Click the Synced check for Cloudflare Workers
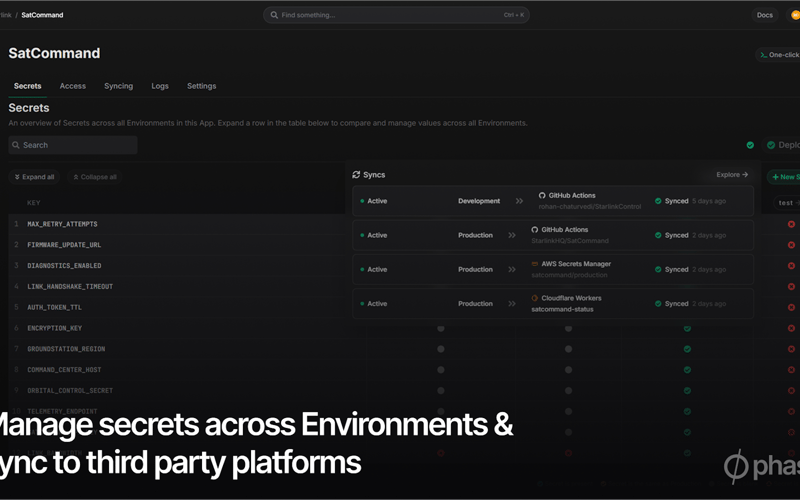Image resolution: width=800 pixels, height=500 pixels. pos(658,304)
